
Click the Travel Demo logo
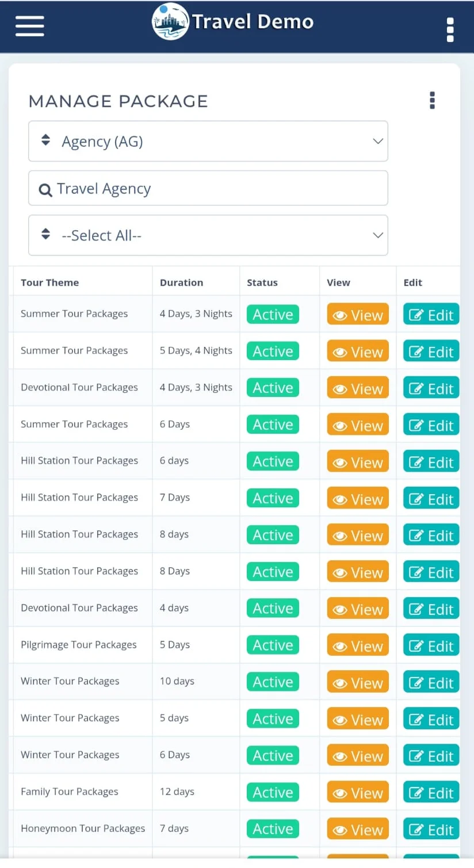(232, 21)
